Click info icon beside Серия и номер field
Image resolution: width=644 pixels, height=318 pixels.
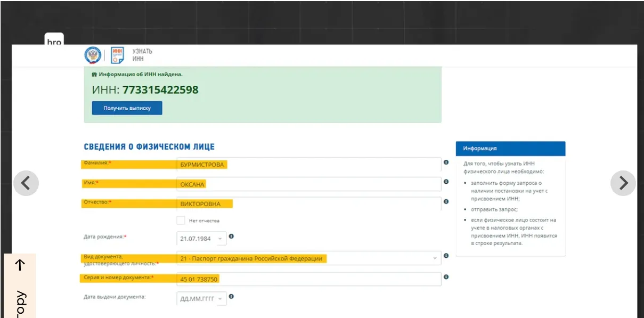(446, 277)
